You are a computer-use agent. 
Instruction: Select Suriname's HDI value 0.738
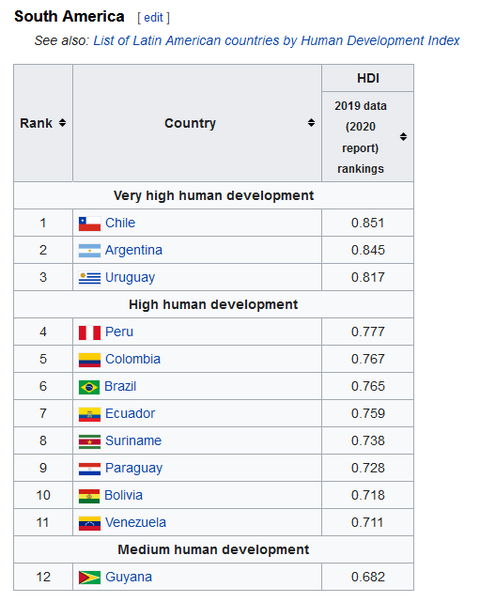click(368, 441)
